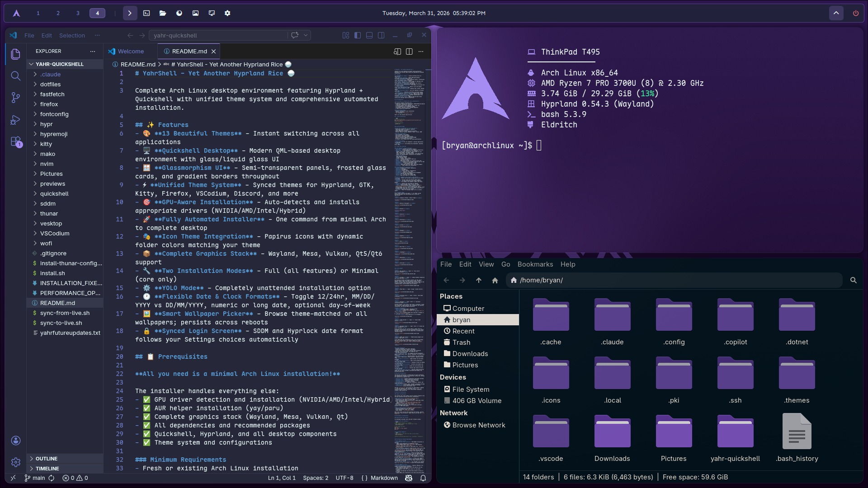The width and height of the screenshot is (868, 488).
Task: Click the search icon in file manager
Action: click(x=854, y=280)
